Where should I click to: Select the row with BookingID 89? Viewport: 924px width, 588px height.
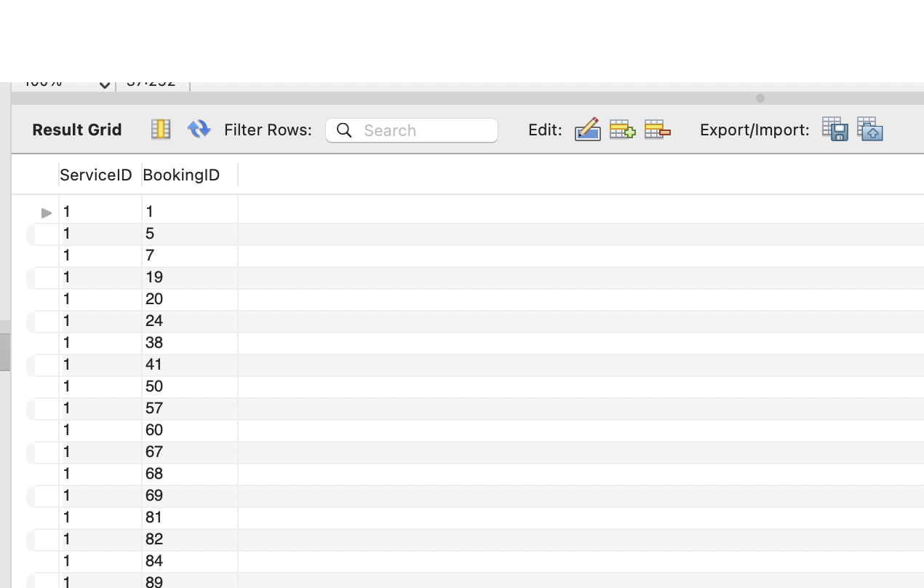pos(155,581)
